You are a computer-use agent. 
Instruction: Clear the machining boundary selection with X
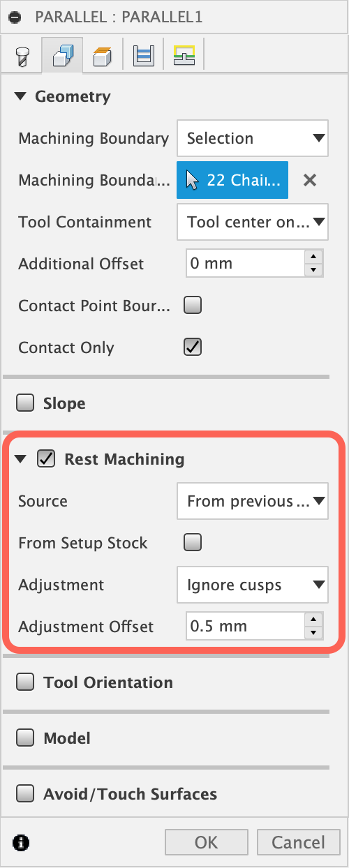(310, 180)
